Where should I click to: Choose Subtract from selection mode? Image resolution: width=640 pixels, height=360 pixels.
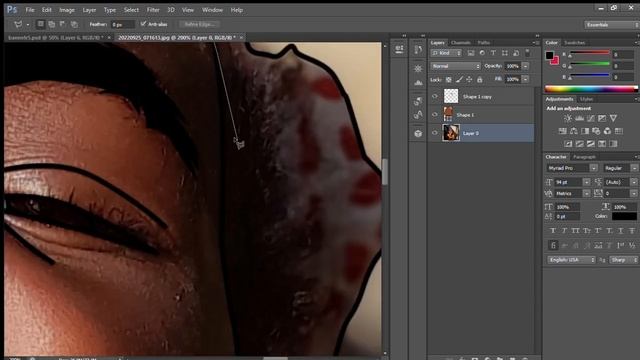point(63,24)
